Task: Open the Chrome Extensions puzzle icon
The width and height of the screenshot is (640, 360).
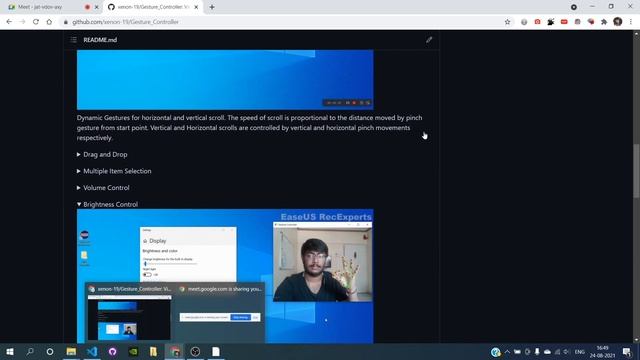Action: coord(604,22)
